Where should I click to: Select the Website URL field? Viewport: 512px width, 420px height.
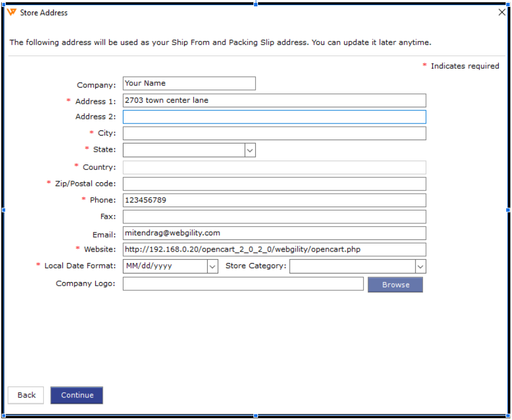click(x=274, y=250)
